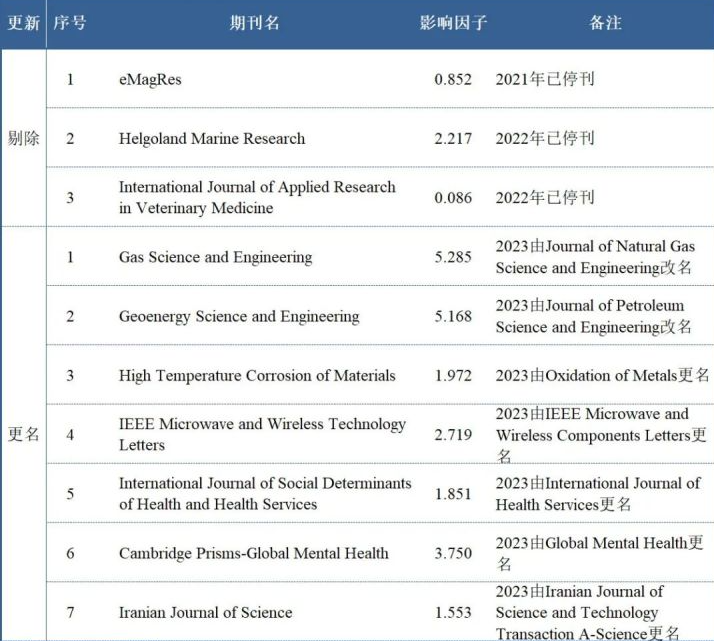Click impact factor 2.719

[453, 435]
